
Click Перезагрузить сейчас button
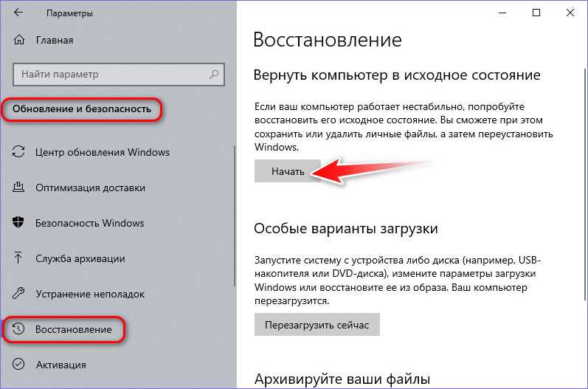[x=317, y=325]
